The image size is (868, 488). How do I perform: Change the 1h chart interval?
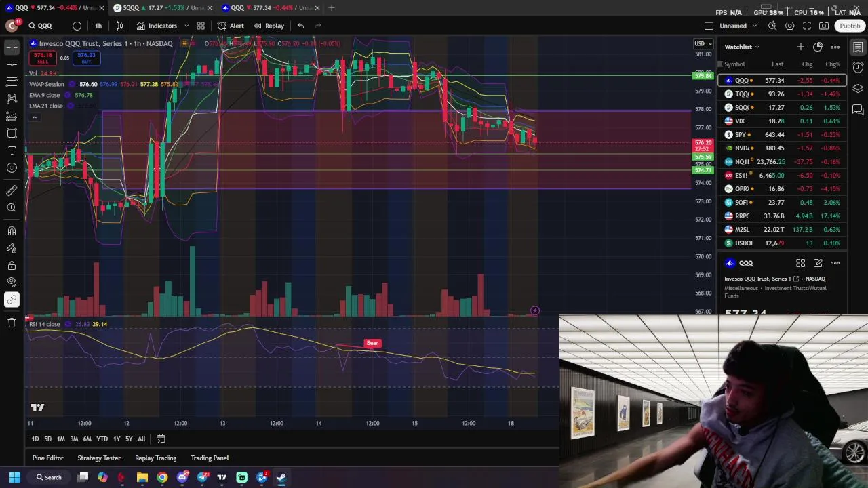(98, 26)
